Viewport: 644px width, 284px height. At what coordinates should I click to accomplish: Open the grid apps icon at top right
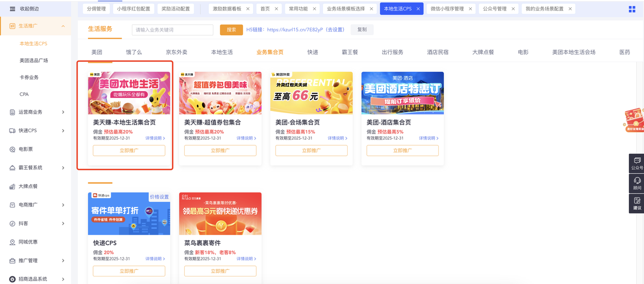(632, 9)
